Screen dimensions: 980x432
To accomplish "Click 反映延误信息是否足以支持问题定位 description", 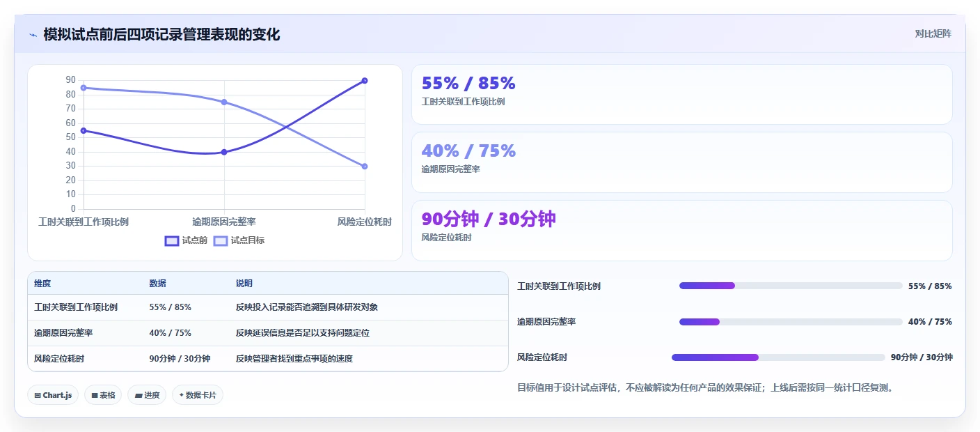I will pos(303,333).
